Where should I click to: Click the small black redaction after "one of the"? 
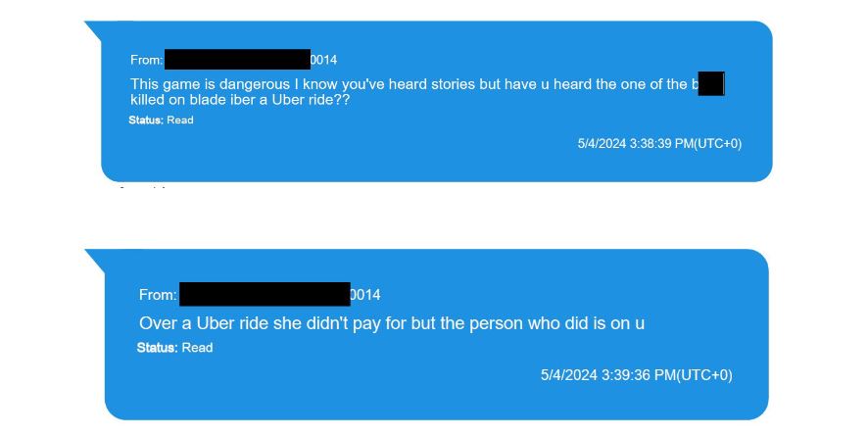click(x=711, y=83)
